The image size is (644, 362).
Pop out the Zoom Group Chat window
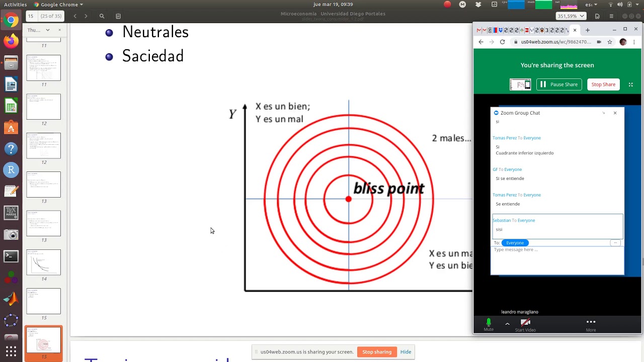pos(603,113)
